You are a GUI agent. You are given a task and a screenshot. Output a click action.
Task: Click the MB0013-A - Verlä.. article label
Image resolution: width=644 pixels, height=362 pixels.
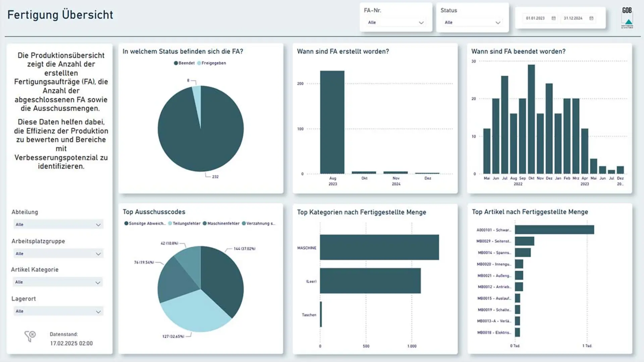point(494,321)
